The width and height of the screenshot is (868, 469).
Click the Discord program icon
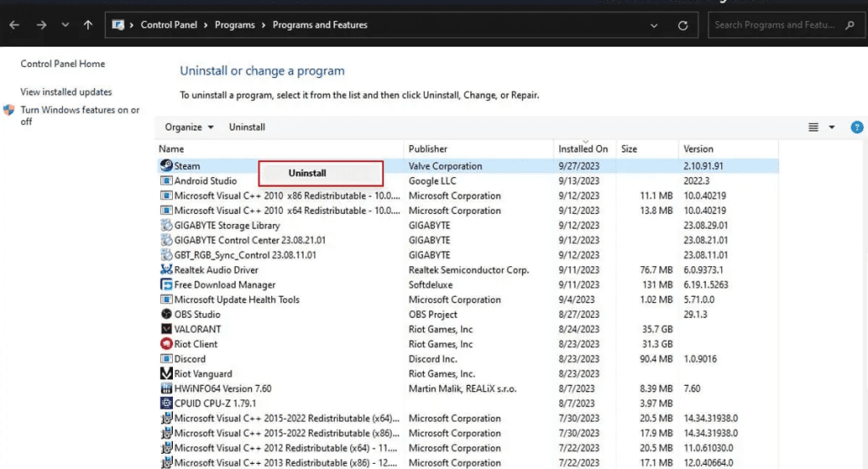pyautogui.click(x=166, y=359)
